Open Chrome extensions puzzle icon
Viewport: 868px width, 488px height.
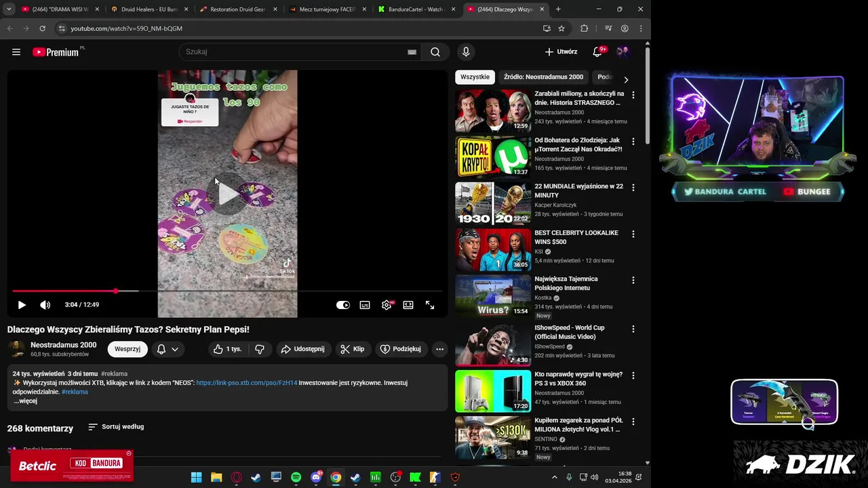click(584, 28)
